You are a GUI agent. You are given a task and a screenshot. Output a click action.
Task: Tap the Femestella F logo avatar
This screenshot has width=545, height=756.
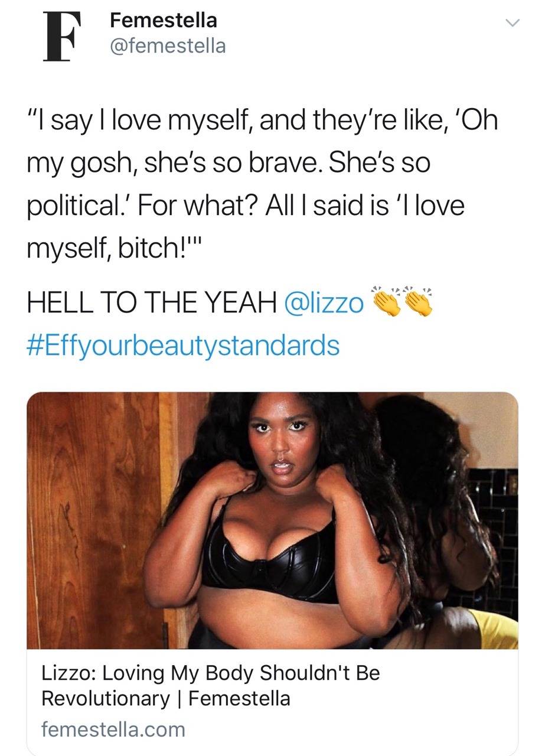click(63, 36)
